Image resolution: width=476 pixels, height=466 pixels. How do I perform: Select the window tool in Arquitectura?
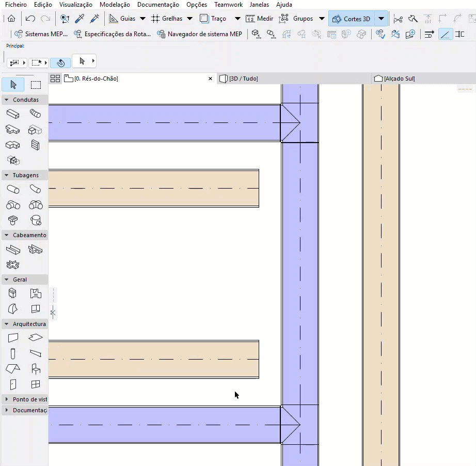(x=35, y=384)
